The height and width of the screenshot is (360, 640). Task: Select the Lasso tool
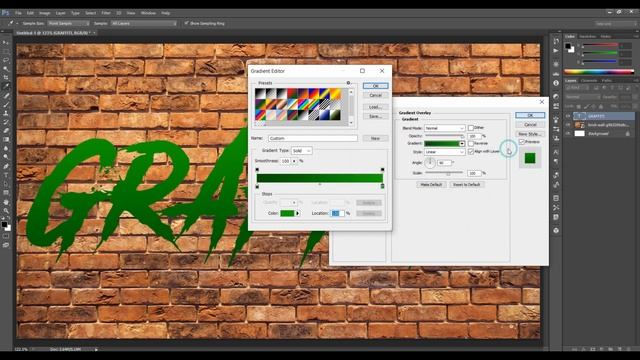point(6,60)
